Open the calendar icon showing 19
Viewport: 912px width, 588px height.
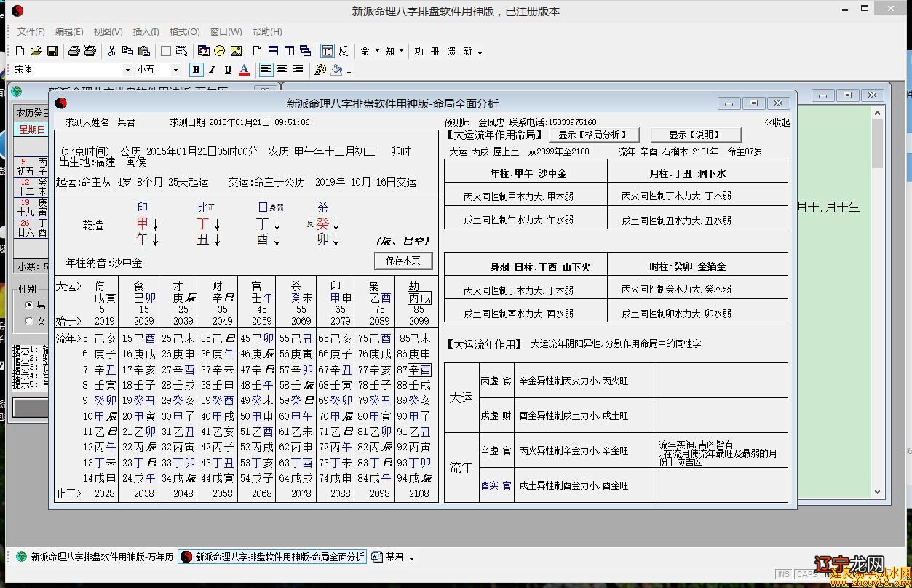coord(328,51)
